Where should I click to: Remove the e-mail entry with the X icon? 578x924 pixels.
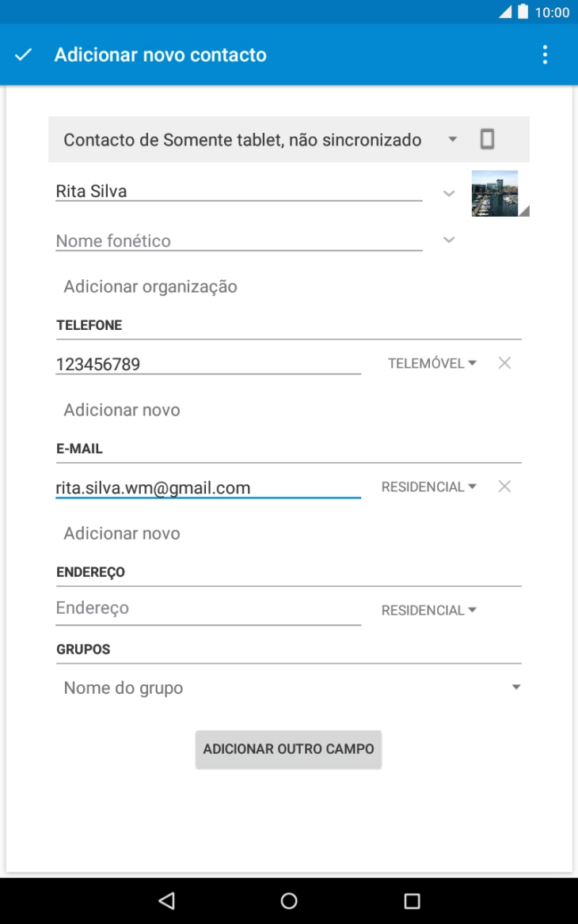click(x=504, y=487)
